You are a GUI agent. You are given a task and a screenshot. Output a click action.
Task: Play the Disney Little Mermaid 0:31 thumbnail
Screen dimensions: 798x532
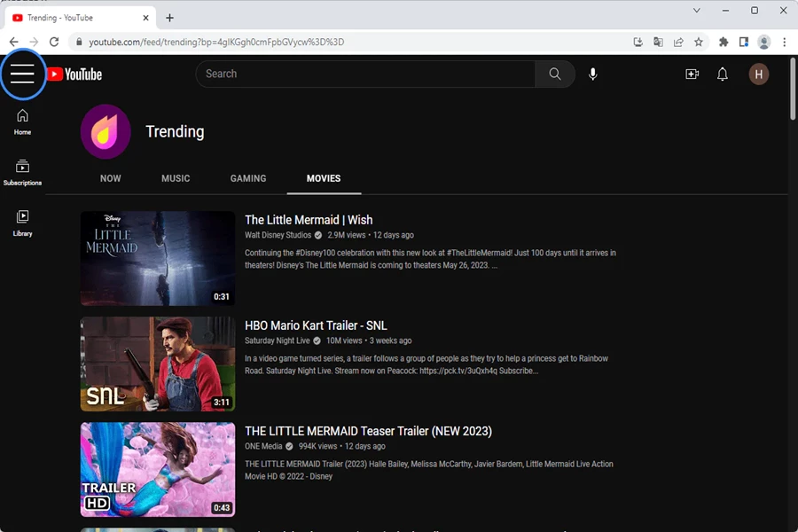(x=158, y=259)
